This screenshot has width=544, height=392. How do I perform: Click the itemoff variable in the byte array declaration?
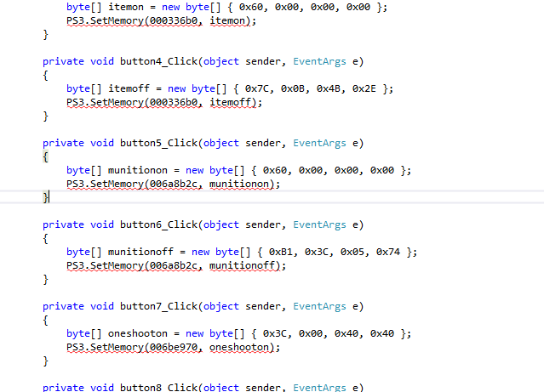[x=129, y=88]
